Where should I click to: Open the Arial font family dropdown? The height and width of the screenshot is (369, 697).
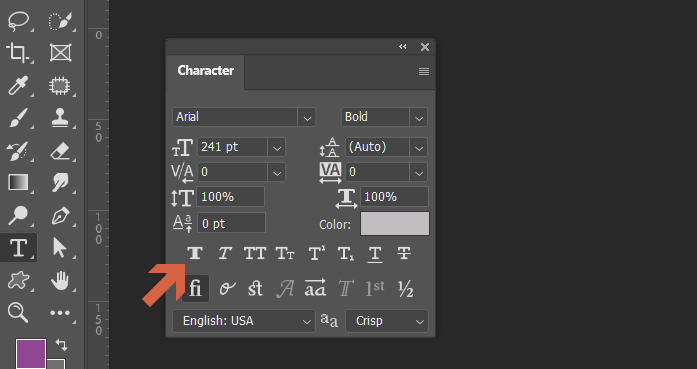pos(307,118)
